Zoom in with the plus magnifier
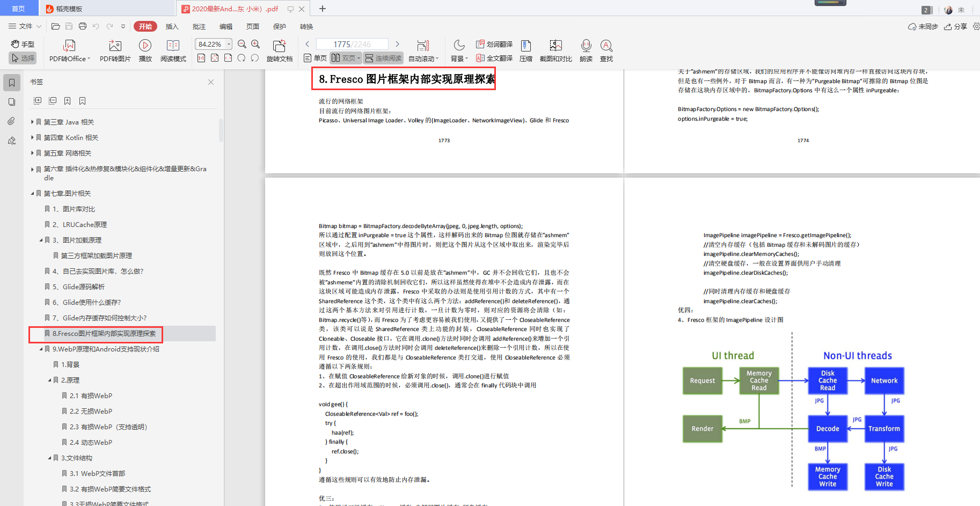Viewport: 980px width, 506px height. tap(255, 44)
